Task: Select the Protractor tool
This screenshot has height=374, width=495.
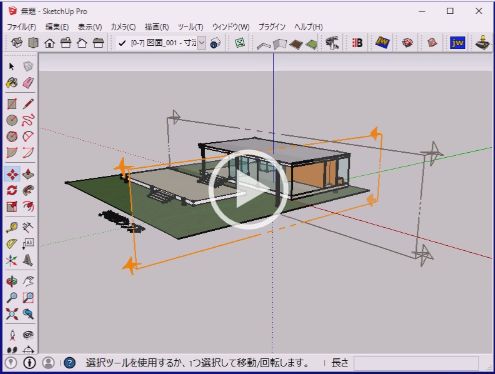Action: 12,244
